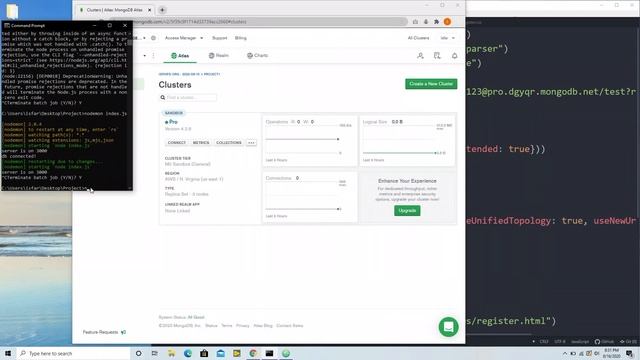640x360 pixels.
Task: Open the Billing link in Atlas header
Action: [x=240, y=38]
